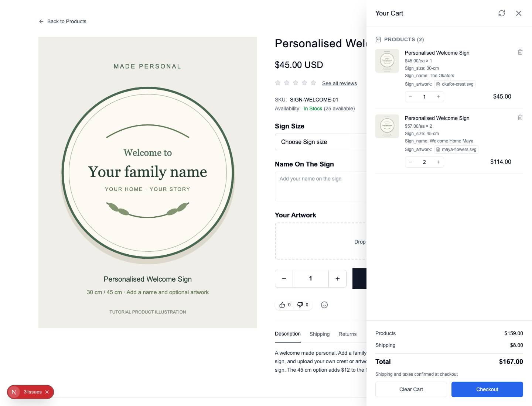Click the main product illustration image
The height and width of the screenshot is (406, 532).
click(148, 182)
